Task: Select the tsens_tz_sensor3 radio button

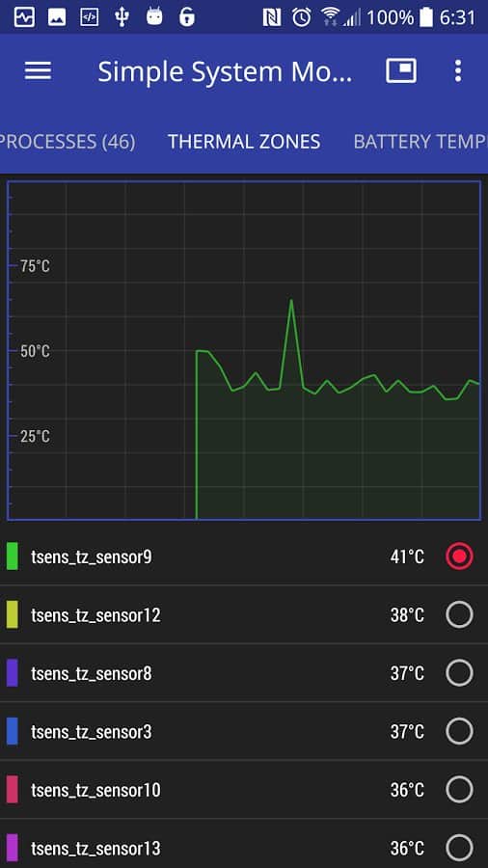Action: tap(459, 732)
